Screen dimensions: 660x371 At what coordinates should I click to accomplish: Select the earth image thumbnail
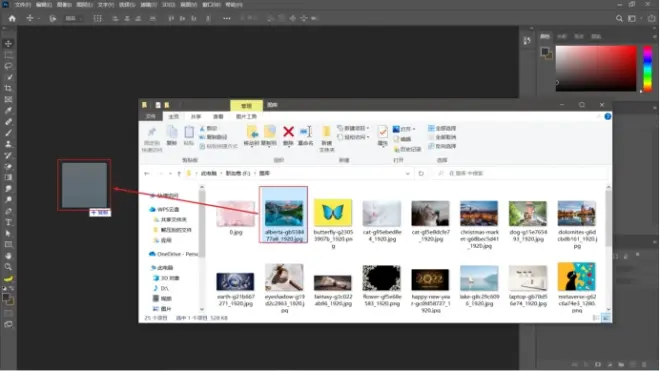coord(235,282)
